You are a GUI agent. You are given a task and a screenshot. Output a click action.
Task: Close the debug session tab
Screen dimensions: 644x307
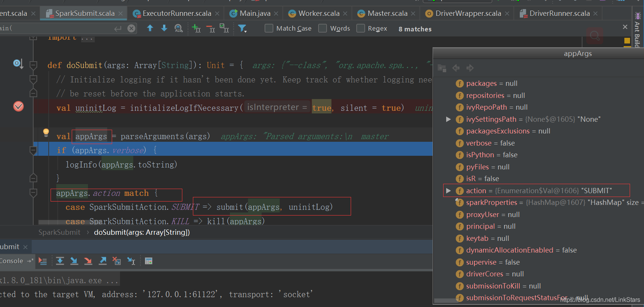[x=25, y=247]
